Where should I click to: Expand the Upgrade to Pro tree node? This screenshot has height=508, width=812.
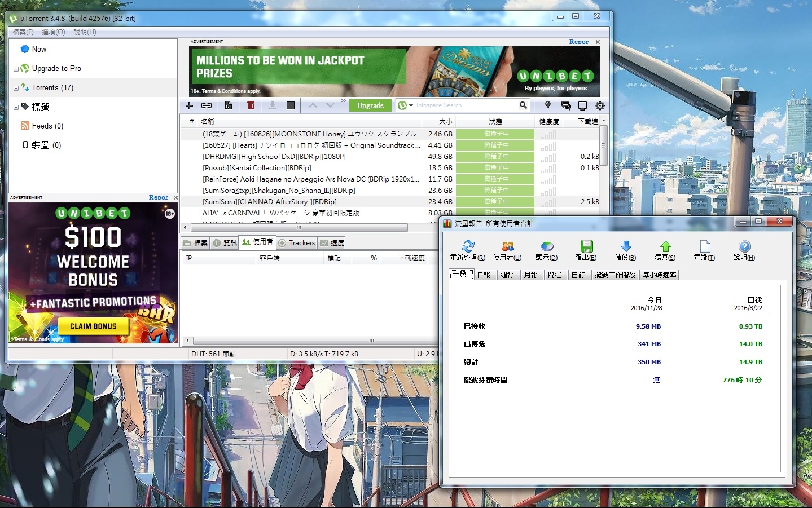tap(16, 69)
